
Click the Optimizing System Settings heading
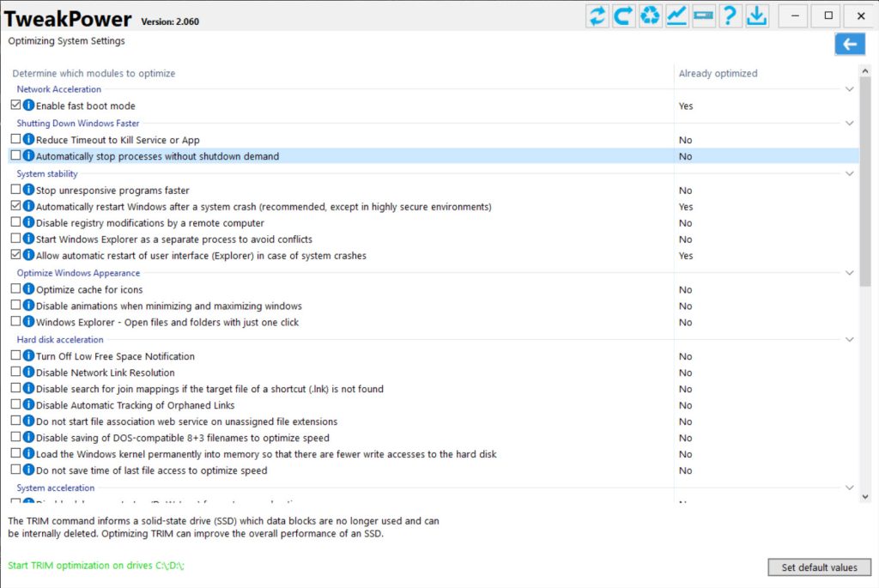[x=66, y=41]
